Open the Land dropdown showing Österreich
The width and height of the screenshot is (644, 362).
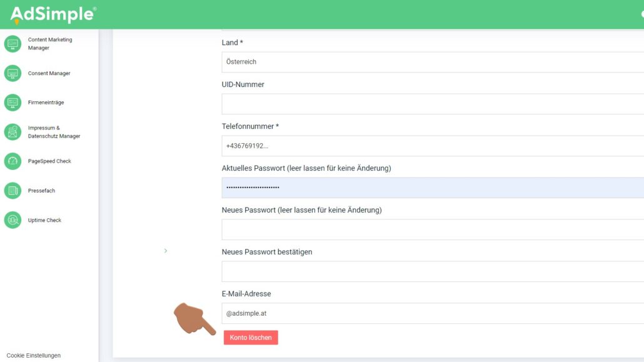point(431,62)
